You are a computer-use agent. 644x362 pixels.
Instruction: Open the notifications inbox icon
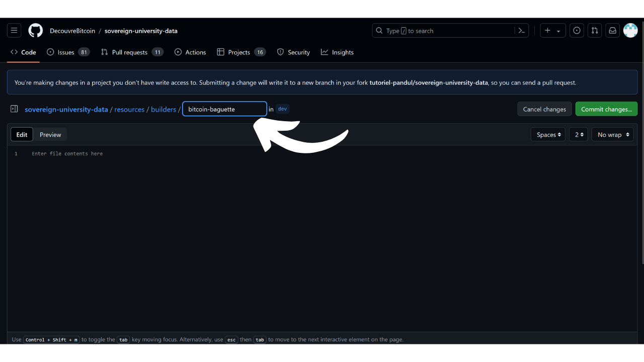612,31
